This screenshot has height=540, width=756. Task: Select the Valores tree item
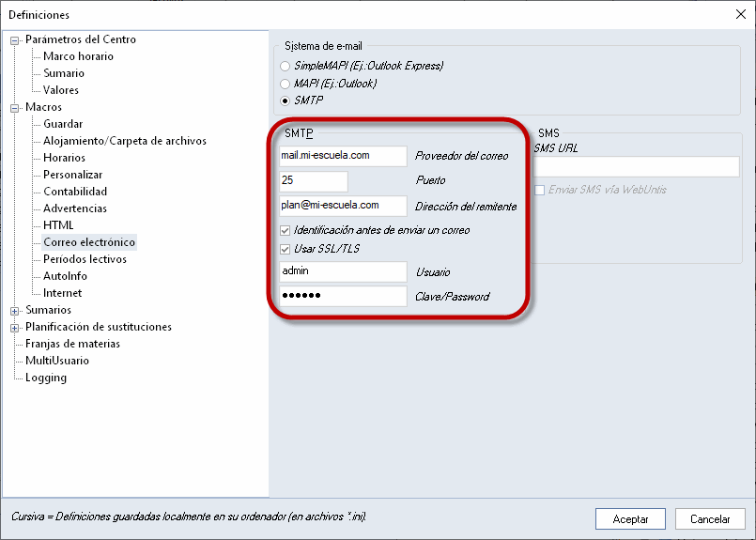click(x=61, y=90)
